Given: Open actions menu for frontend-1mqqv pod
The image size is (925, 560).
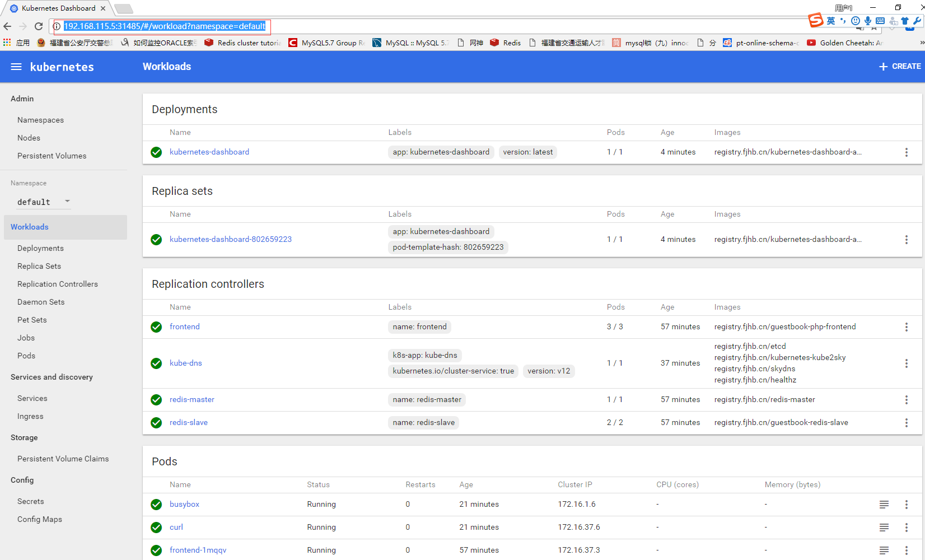Looking at the screenshot, I should [x=907, y=550].
